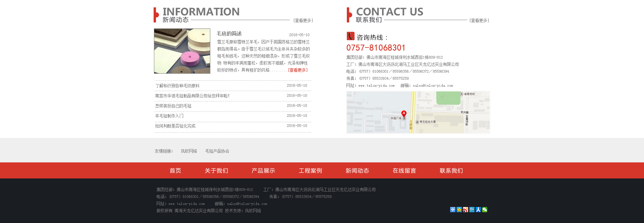This screenshot has width=644, height=223.
Task: Click the Tencent Weibo share icon
Action: pyautogui.click(x=472, y=210)
